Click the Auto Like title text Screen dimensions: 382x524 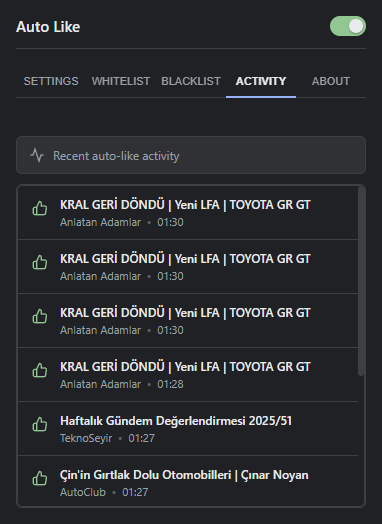pyautogui.click(x=48, y=27)
